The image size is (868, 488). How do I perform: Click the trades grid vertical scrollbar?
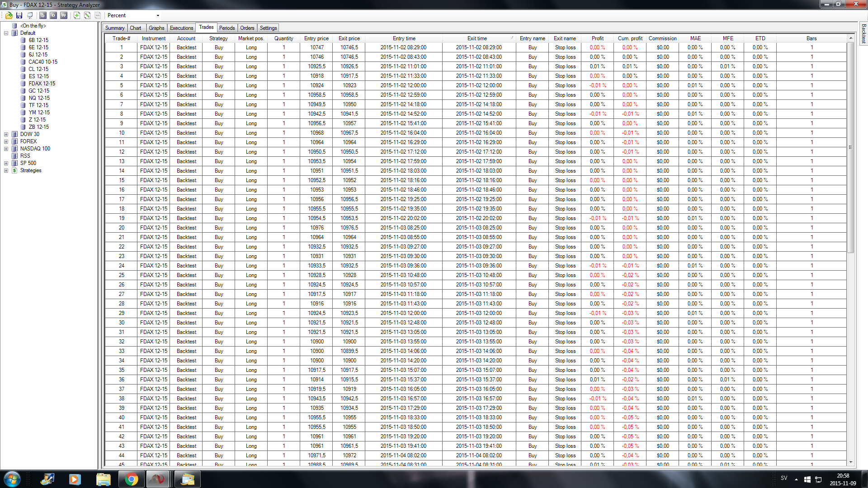click(x=850, y=147)
